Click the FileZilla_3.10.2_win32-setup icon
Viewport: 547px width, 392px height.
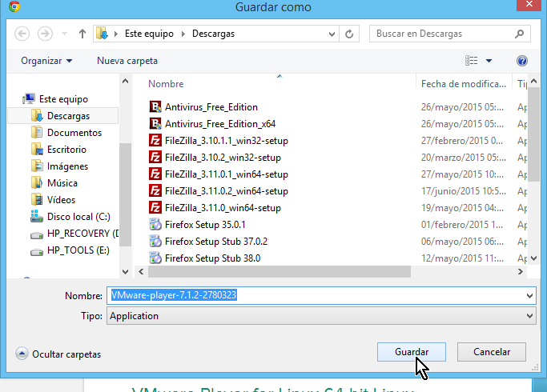pos(155,158)
